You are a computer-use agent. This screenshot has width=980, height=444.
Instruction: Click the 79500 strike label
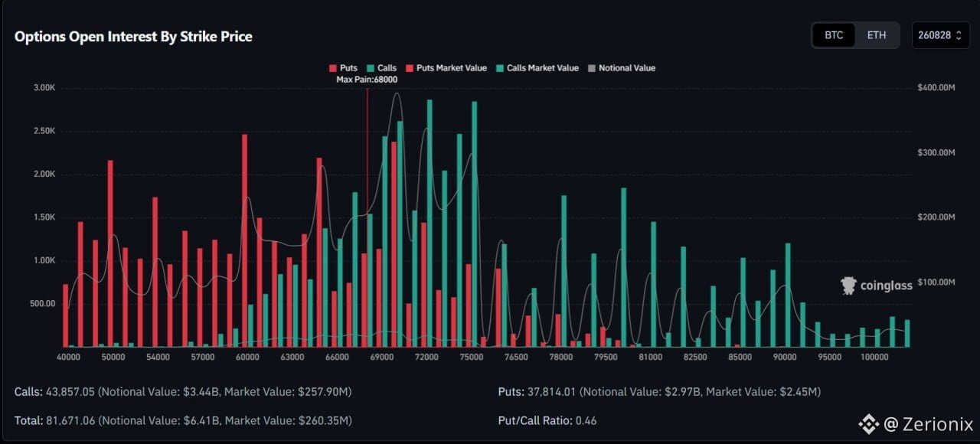tap(606, 357)
